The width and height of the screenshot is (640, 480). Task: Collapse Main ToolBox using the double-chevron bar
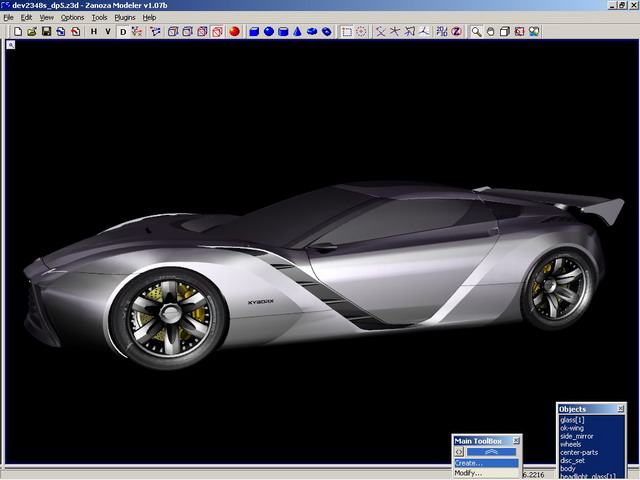pos(492,452)
